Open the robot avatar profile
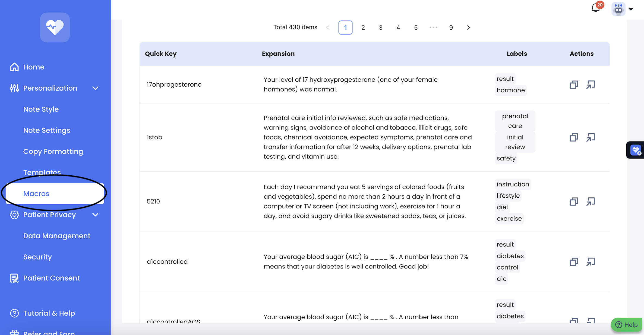Screen dimensions: 644x335 click(x=618, y=9)
